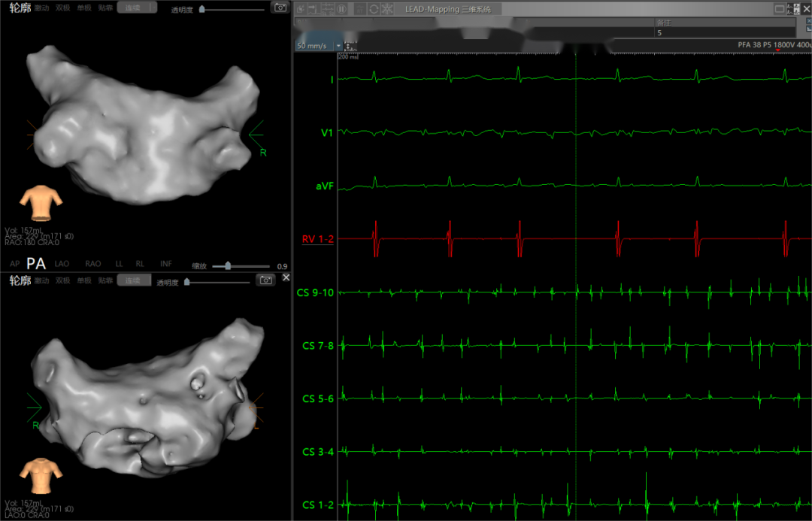Click the second waveform icon in the ECG toolbar
812x521 pixels.
coord(314,9)
